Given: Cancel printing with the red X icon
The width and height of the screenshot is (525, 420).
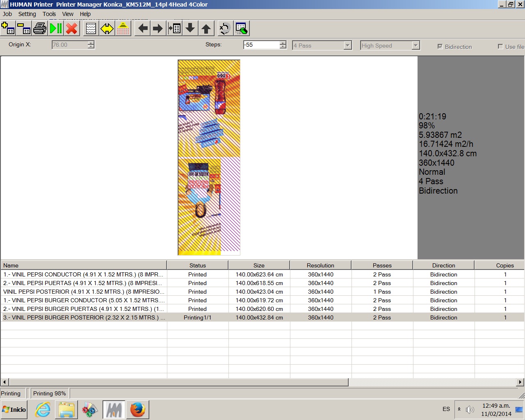Looking at the screenshot, I should [x=72, y=29].
